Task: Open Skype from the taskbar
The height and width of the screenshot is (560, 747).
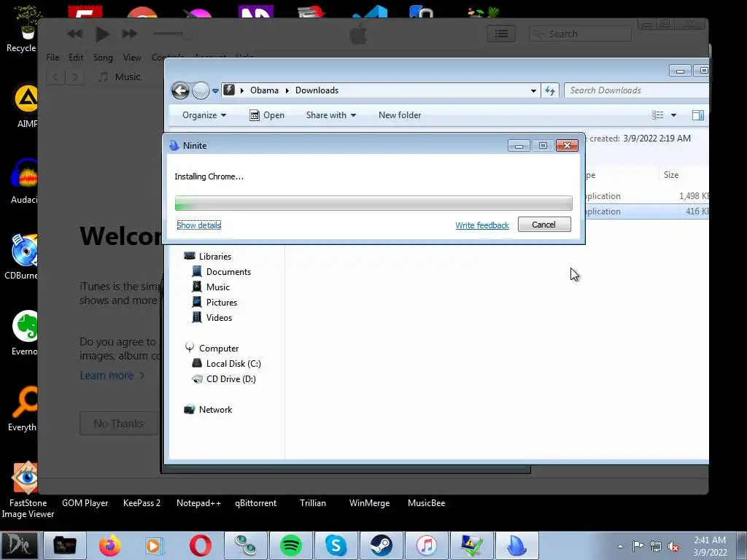Action: [x=336, y=545]
